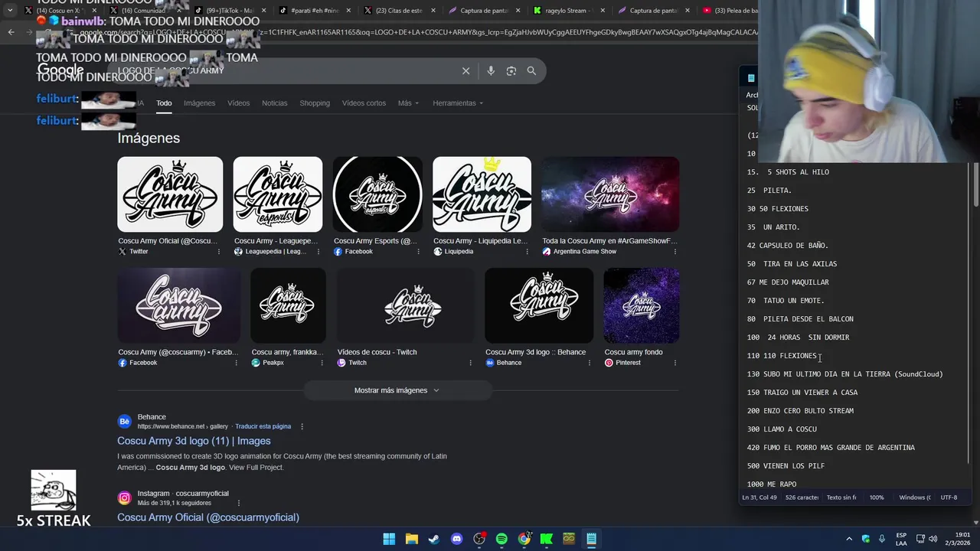Open options menu for Pinterest image result

pos(675,363)
